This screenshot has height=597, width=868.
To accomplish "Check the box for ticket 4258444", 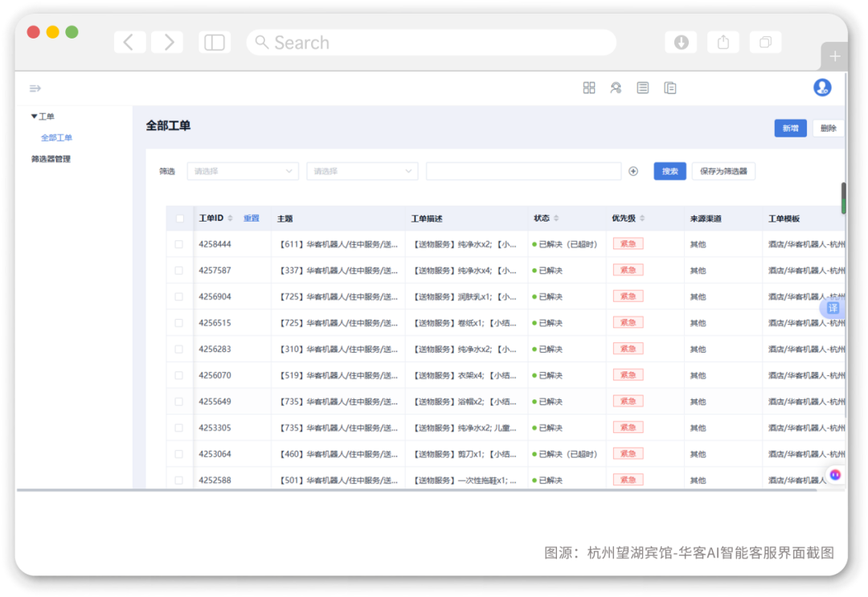I will [x=178, y=244].
